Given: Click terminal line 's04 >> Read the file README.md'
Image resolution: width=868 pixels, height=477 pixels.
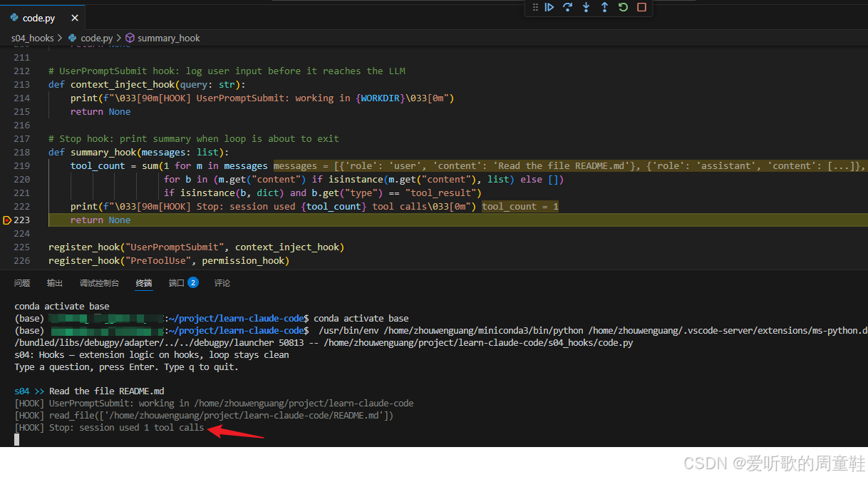Looking at the screenshot, I should 89,391.
